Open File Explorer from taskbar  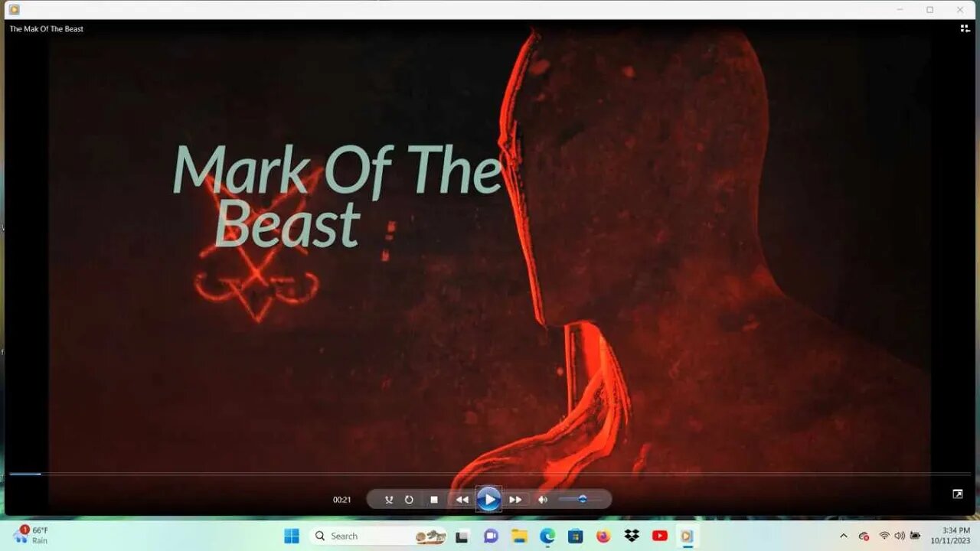[519, 536]
